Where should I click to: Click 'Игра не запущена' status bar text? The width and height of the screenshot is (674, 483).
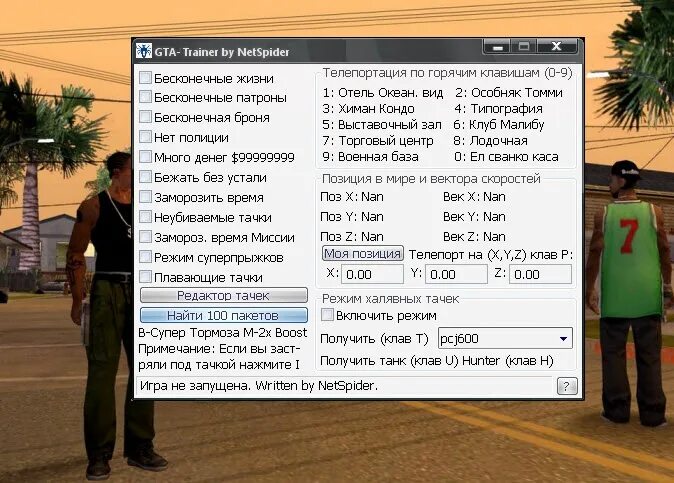(195, 386)
